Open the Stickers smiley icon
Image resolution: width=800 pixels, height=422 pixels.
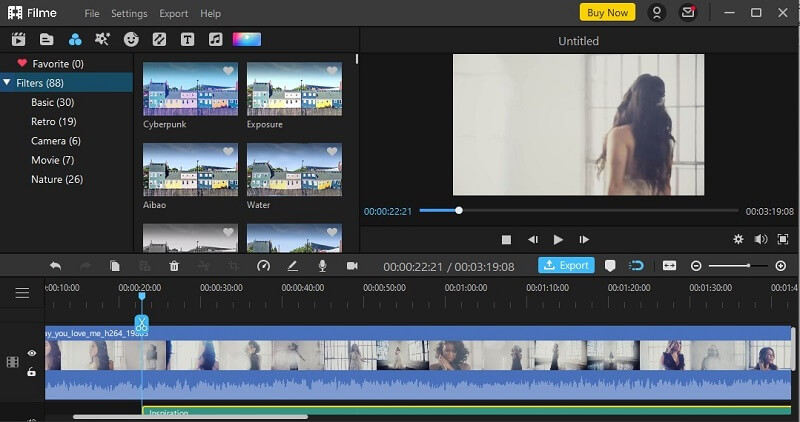click(x=131, y=39)
